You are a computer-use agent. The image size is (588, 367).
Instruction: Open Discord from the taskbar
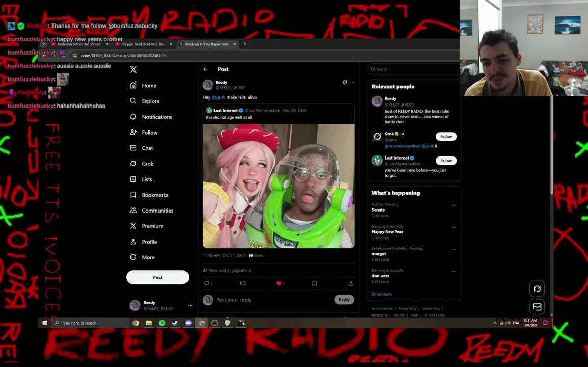pos(188,323)
